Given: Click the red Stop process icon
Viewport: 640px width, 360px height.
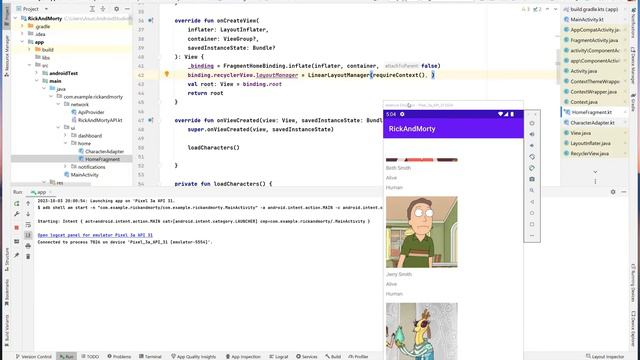Looking at the screenshot, I should [17, 227].
